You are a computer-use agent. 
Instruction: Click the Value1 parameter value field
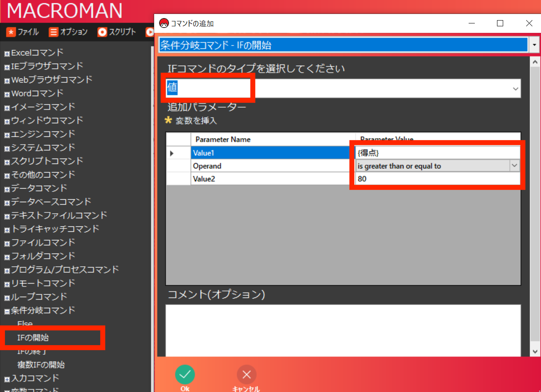437,153
